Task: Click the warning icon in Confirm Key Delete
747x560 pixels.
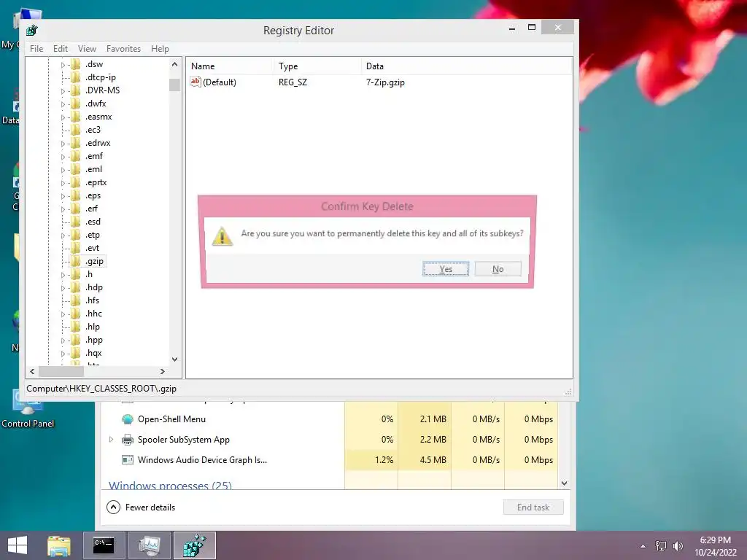Action: (222, 236)
